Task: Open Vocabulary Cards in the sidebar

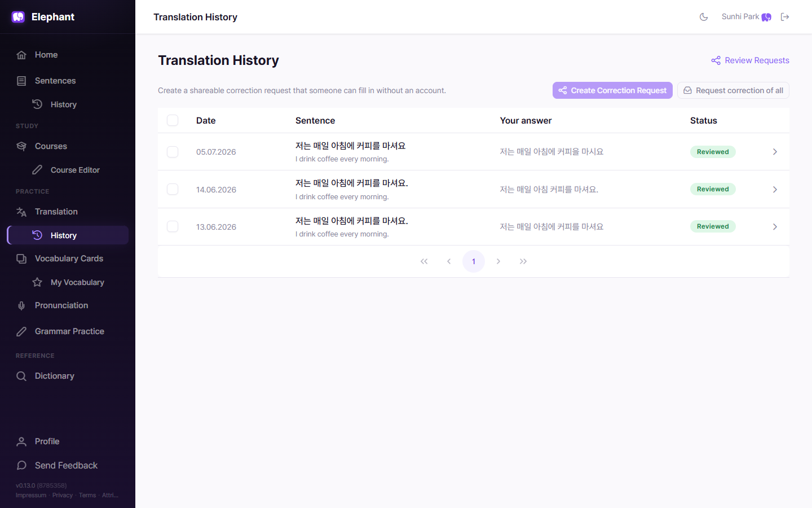Action: [x=68, y=259]
